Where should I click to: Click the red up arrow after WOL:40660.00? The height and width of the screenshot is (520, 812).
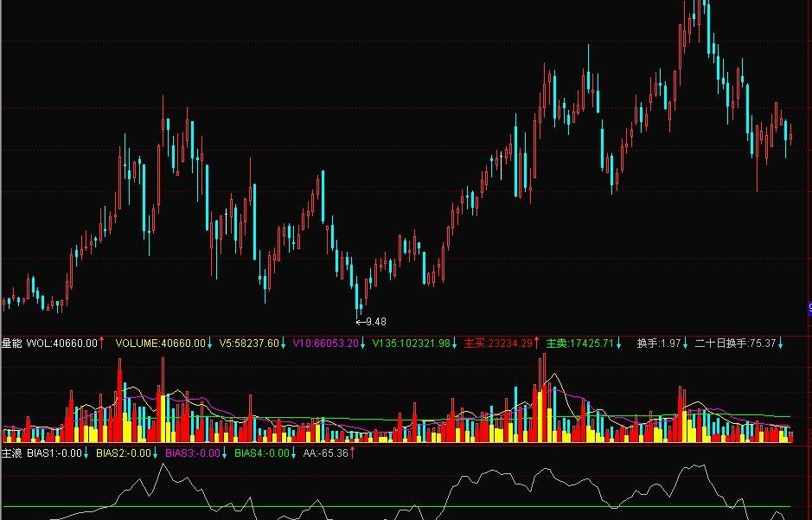(x=101, y=343)
